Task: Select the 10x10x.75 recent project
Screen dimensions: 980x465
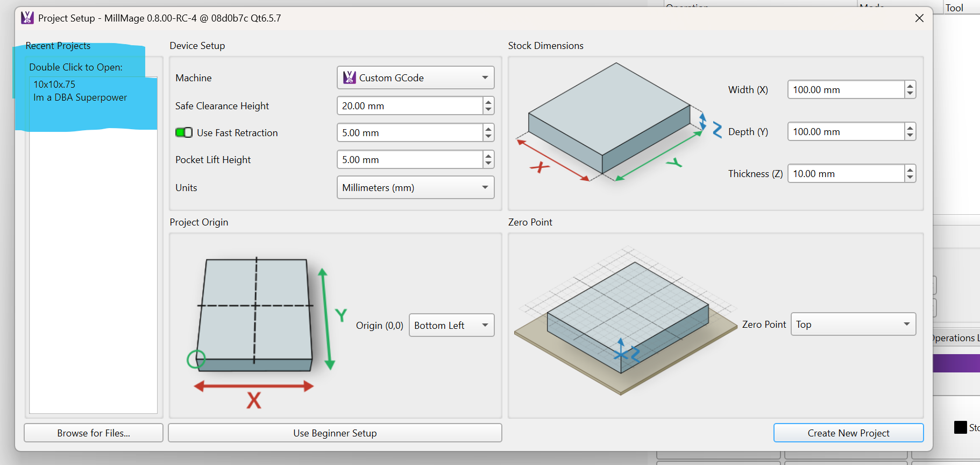Action: click(x=94, y=84)
